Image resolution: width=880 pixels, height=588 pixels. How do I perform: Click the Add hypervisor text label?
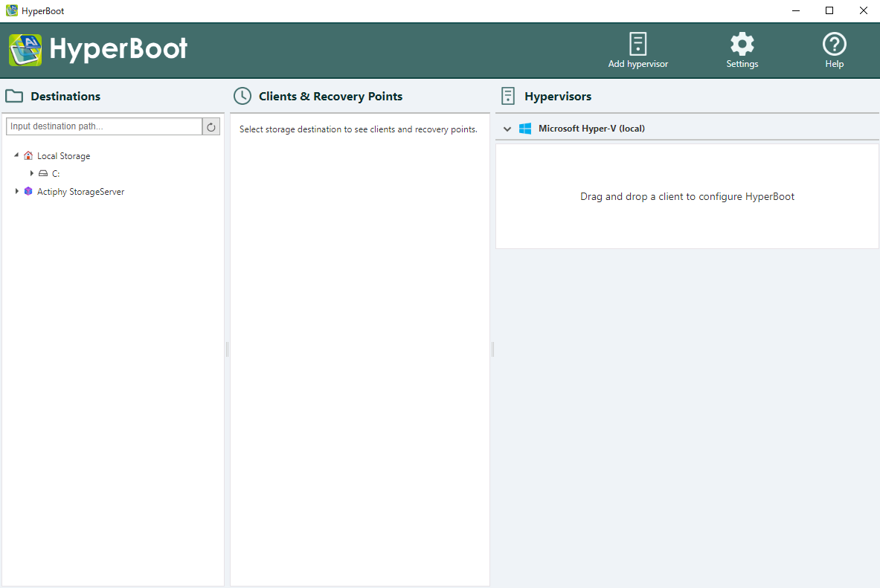pyautogui.click(x=638, y=64)
